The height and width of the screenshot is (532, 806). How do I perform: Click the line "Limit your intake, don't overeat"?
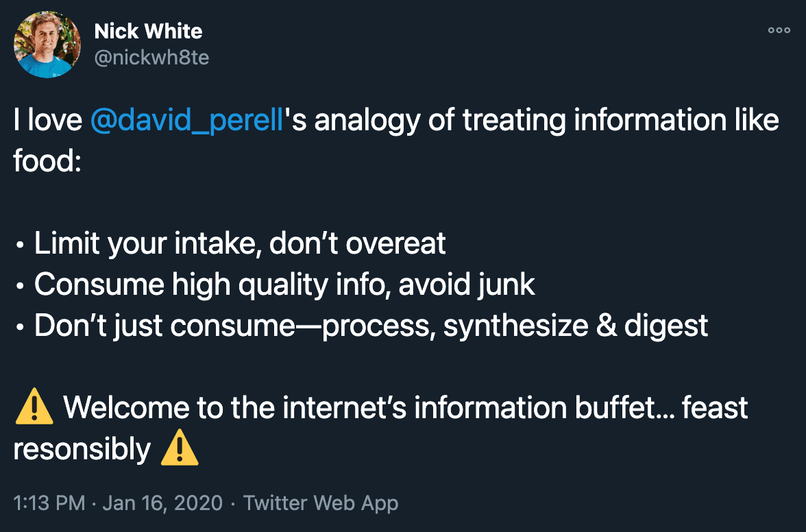[x=240, y=243]
